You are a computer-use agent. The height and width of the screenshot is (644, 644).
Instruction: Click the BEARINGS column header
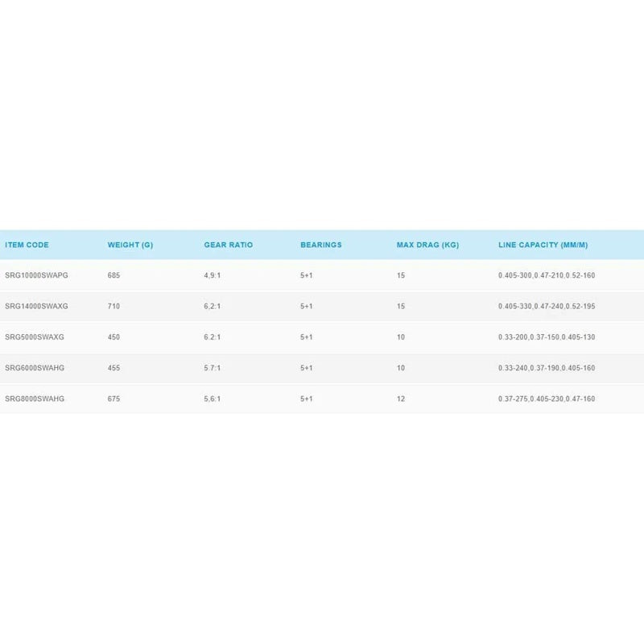(x=320, y=245)
